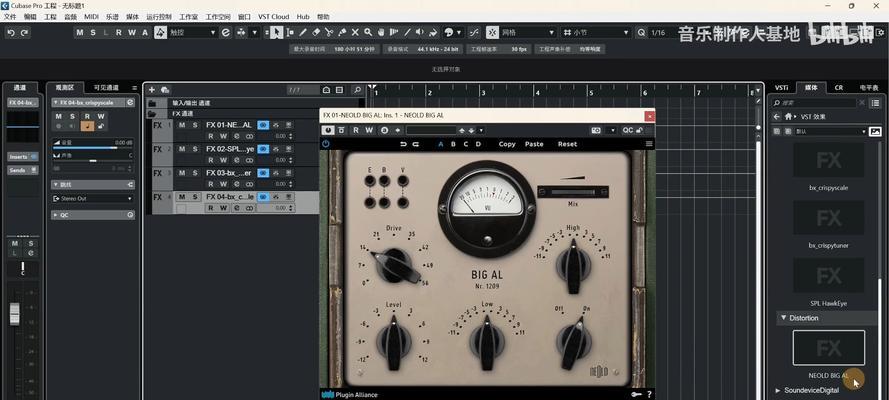This screenshot has width=889, height=400.
Task: Enable Read automation in Big Al window
Action: 356,130
